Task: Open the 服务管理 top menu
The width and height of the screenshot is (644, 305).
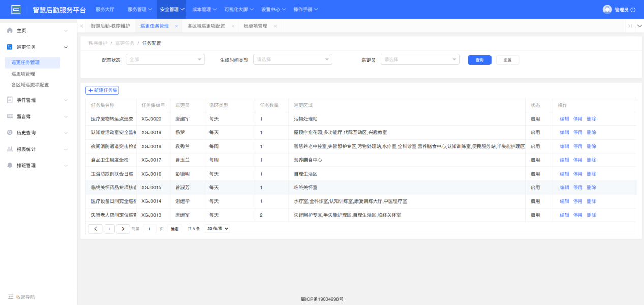Action: (x=140, y=9)
